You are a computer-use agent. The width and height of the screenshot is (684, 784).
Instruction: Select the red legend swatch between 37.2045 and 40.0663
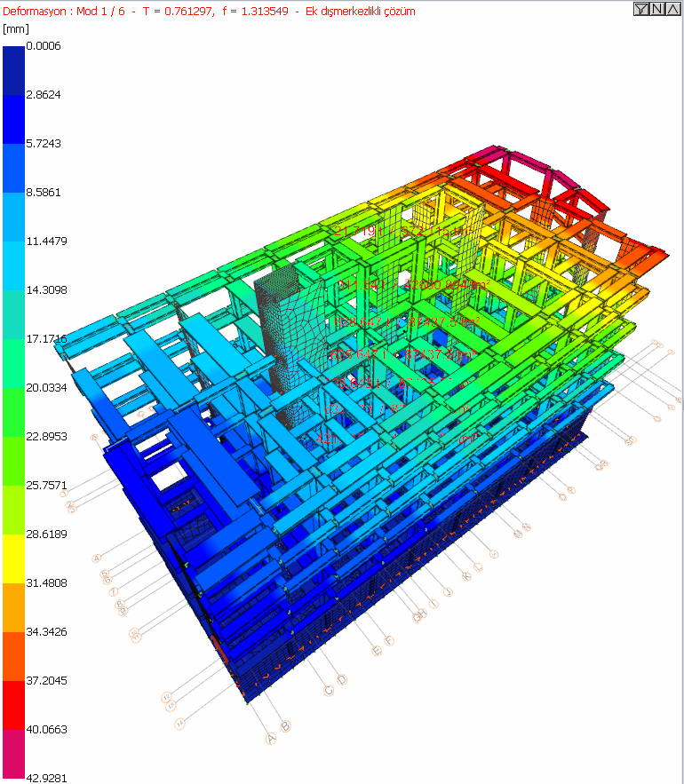tap(13, 706)
